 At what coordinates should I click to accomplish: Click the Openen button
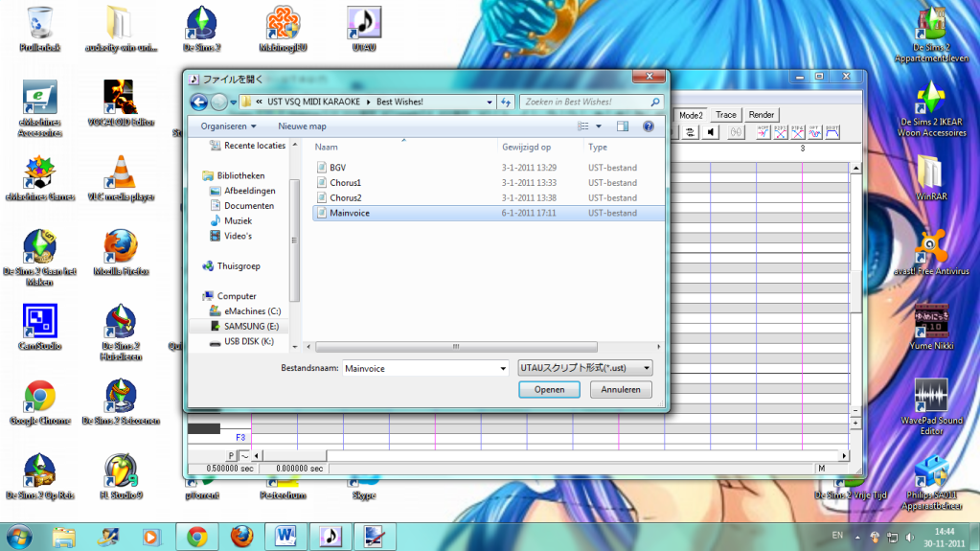[x=549, y=390]
